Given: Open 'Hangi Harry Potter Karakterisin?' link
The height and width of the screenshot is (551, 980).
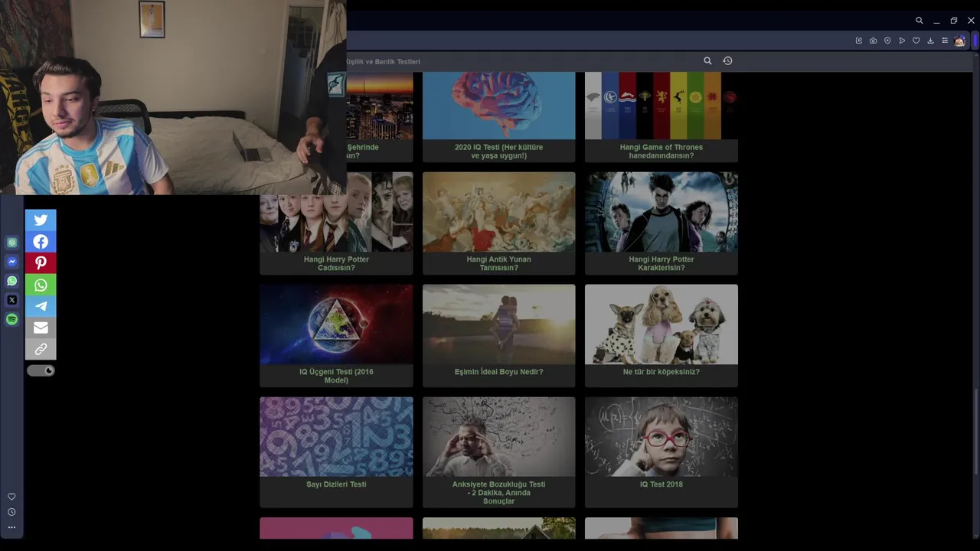Looking at the screenshot, I should [661, 263].
